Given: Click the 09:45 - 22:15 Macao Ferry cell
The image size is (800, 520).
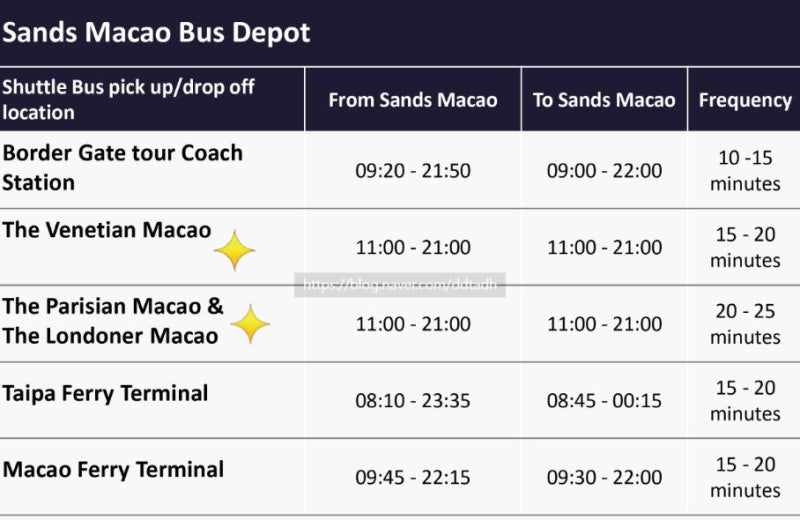Looking at the screenshot, I should [x=413, y=478].
